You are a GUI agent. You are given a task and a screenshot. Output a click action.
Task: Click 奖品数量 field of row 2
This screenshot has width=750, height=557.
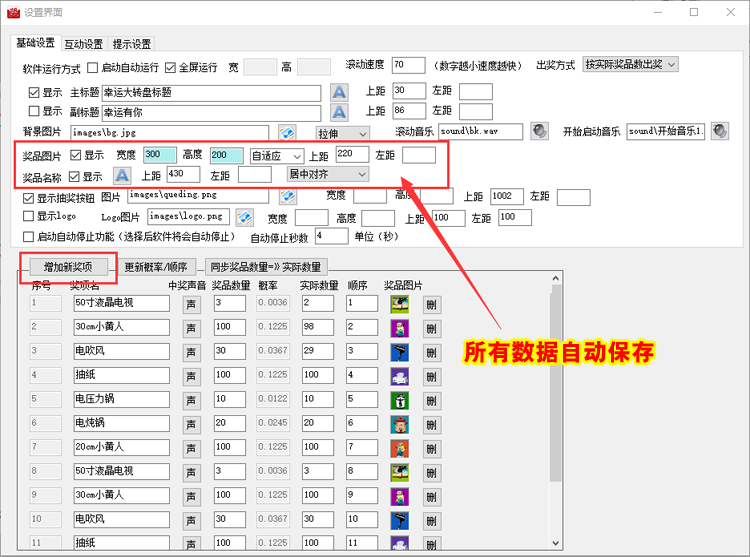[x=230, y=328]
